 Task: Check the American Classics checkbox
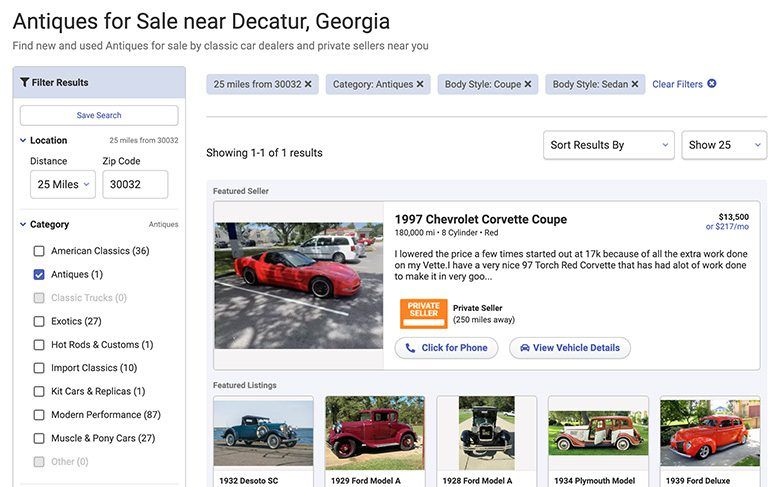coord(39,251)
